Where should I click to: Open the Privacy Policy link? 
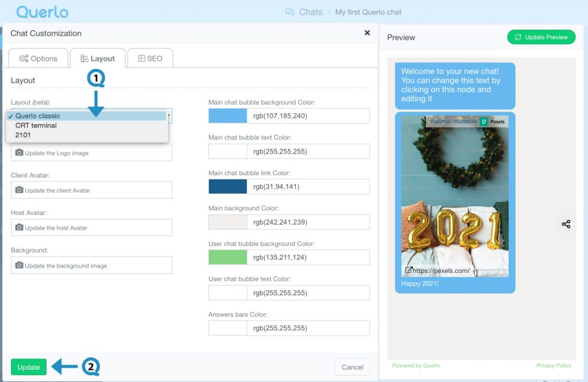[x=554, y=365]
